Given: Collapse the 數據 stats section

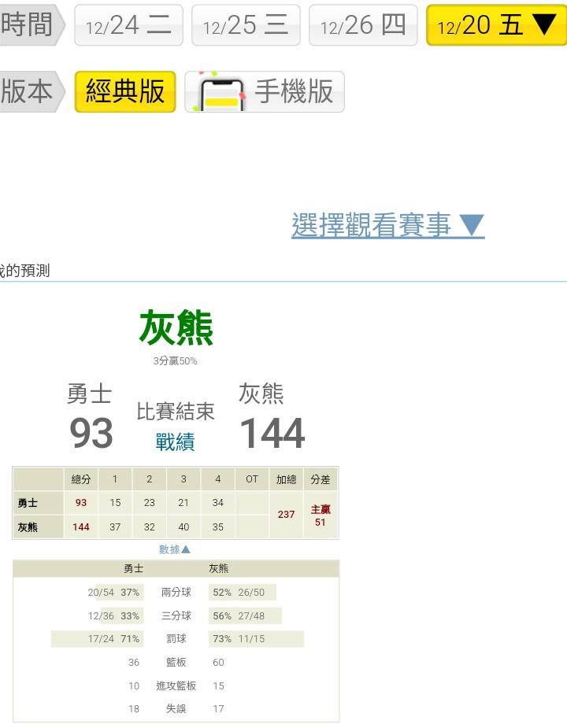Looking at the screenshot, I should click(175, 549).
